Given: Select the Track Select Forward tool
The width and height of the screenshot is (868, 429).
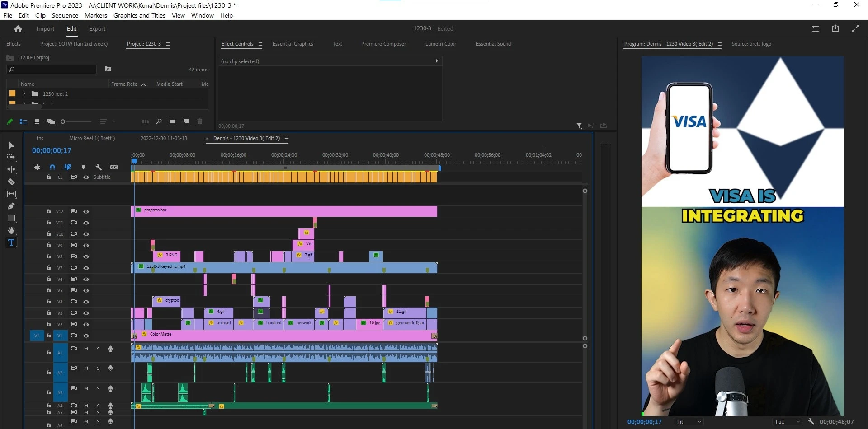Looking at the screenshot, I should (x=11, y=157).
